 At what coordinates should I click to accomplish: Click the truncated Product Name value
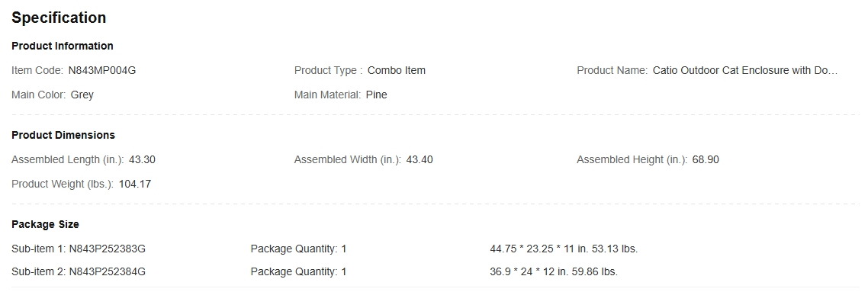pyautogui.click(x=746, y=71)
